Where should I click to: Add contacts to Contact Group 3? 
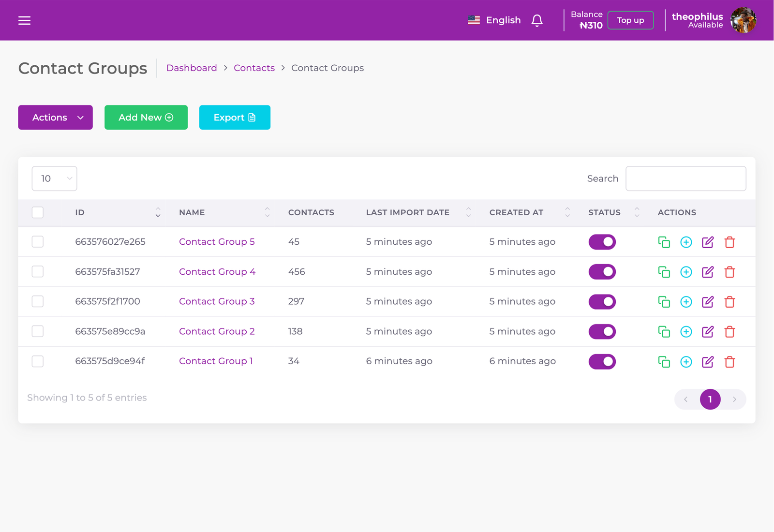tap(686, 302)
